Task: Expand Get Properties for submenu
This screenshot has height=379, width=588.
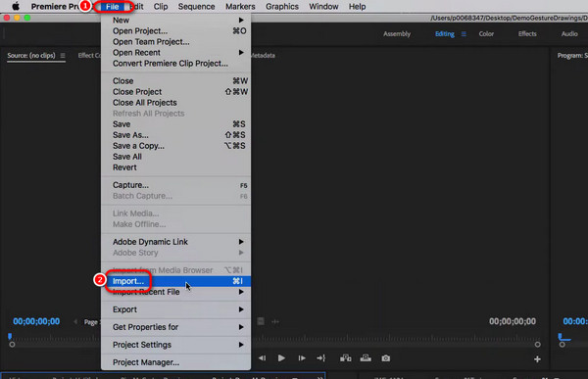Action: (175, 327)
